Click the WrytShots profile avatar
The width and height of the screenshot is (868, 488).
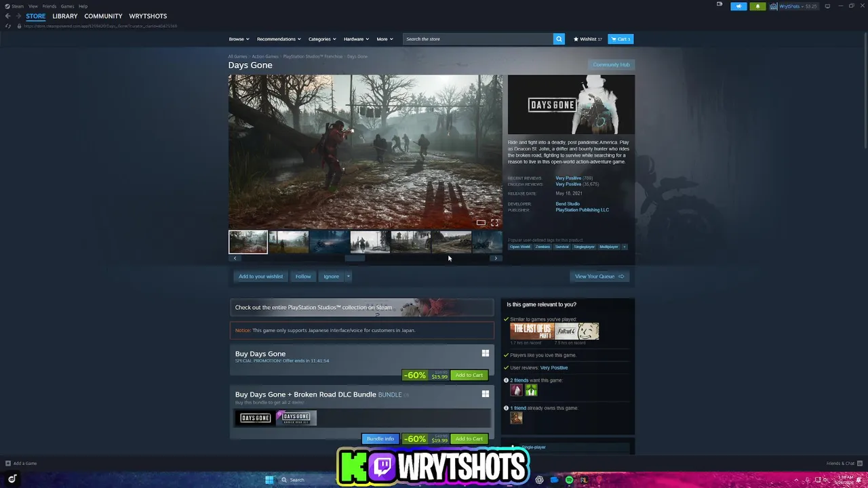[774, 6]
